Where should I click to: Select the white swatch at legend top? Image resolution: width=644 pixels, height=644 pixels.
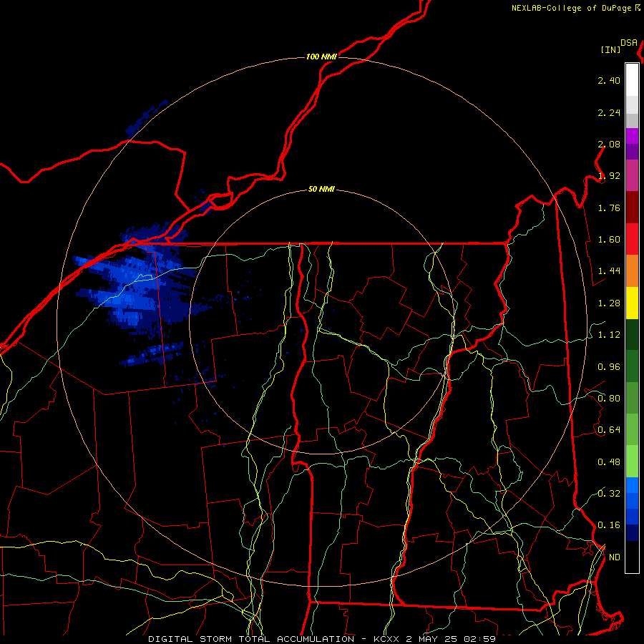pyautogui.click(x=632, y=79)
